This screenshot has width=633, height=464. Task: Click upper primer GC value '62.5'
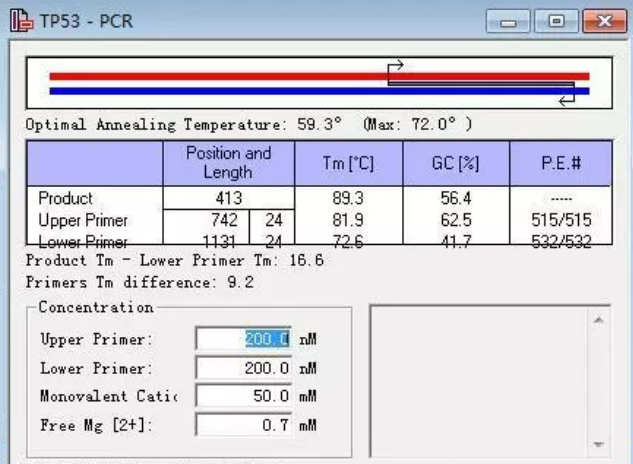[x=456, y=220]
